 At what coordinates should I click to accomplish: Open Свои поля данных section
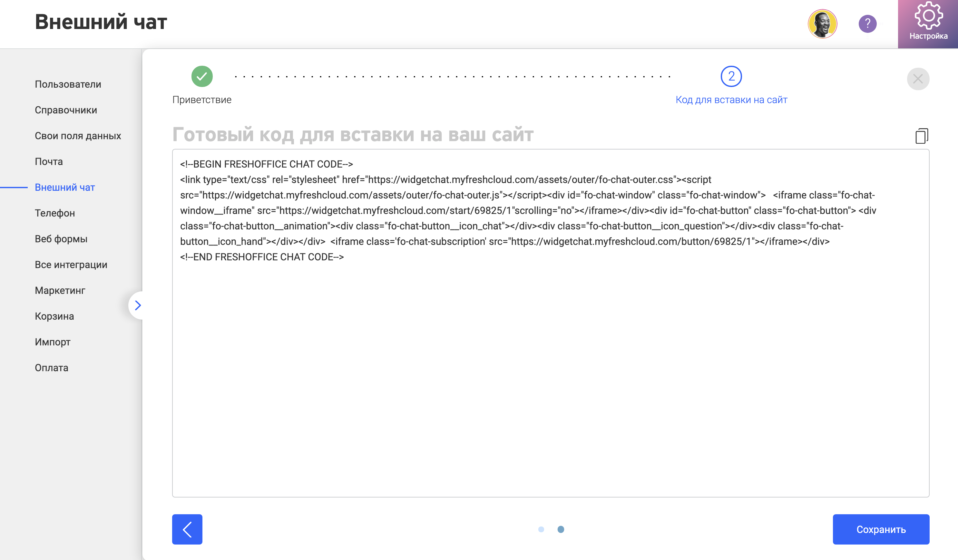click(x=78, y=136)
